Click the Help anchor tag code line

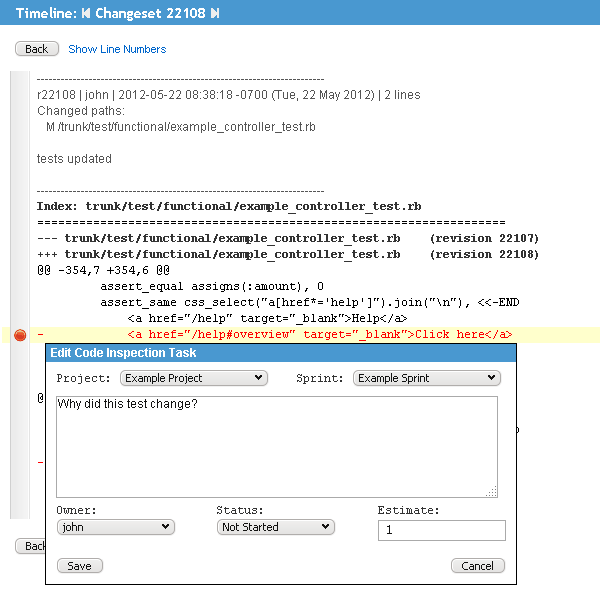[267, 318]
